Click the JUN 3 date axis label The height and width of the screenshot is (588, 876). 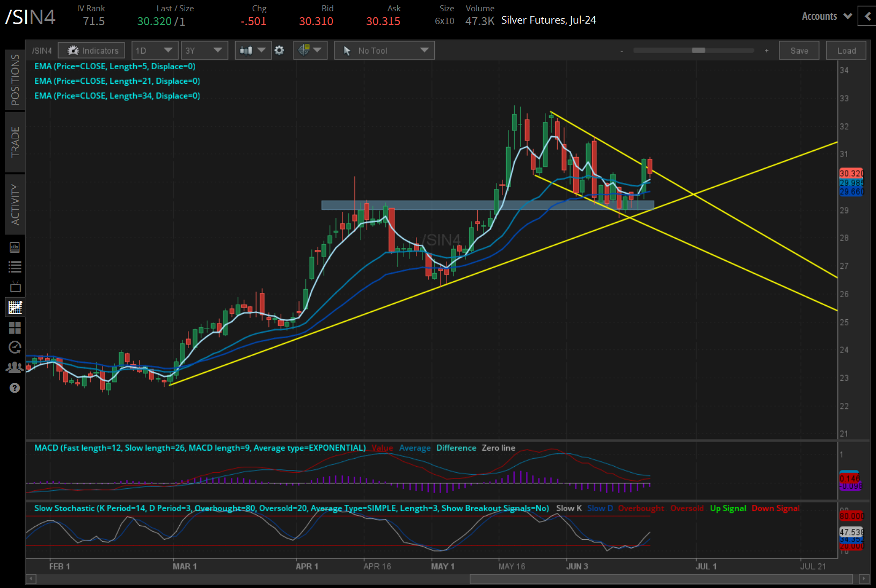click(x=577, y=567)
